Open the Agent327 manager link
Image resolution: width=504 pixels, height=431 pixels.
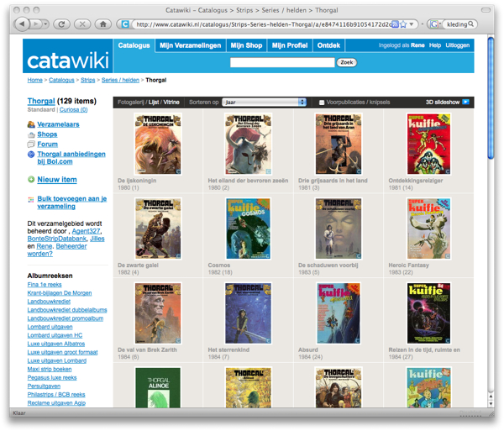87,231
